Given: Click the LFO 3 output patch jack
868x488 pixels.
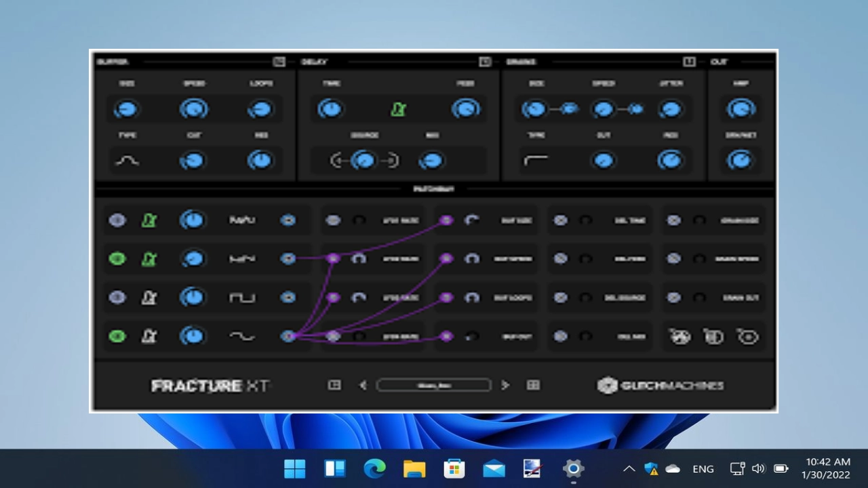Looking at the screenshot, I should point(288,297).
